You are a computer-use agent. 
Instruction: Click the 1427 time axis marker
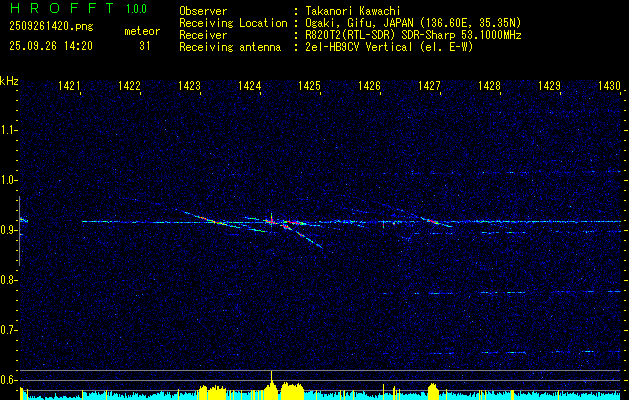coord(429,86)
